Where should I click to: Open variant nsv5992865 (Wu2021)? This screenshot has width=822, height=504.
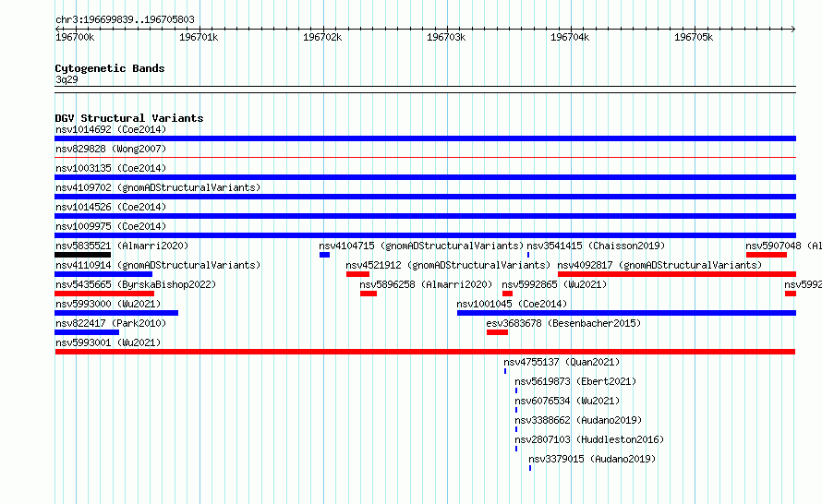click(x=554, y=284)
